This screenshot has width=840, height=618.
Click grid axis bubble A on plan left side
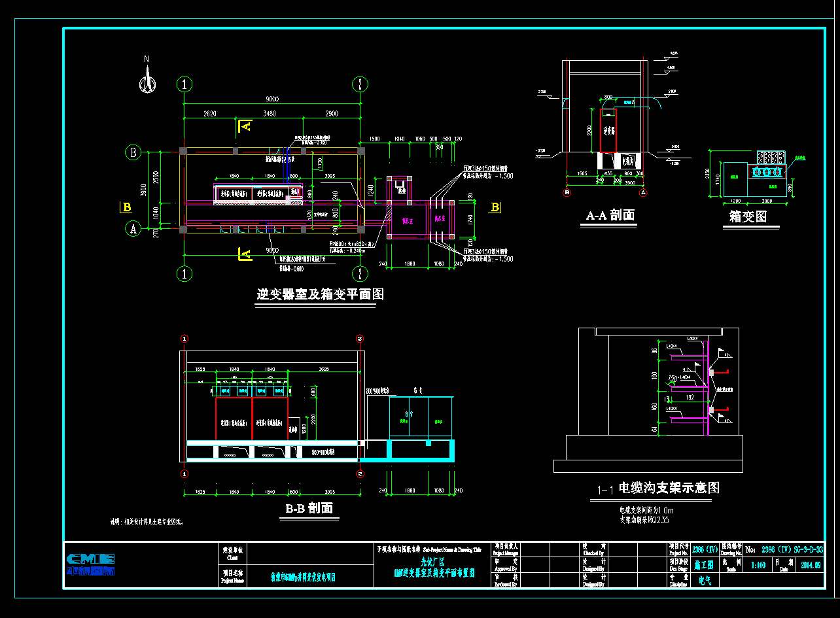click(133, 229)
